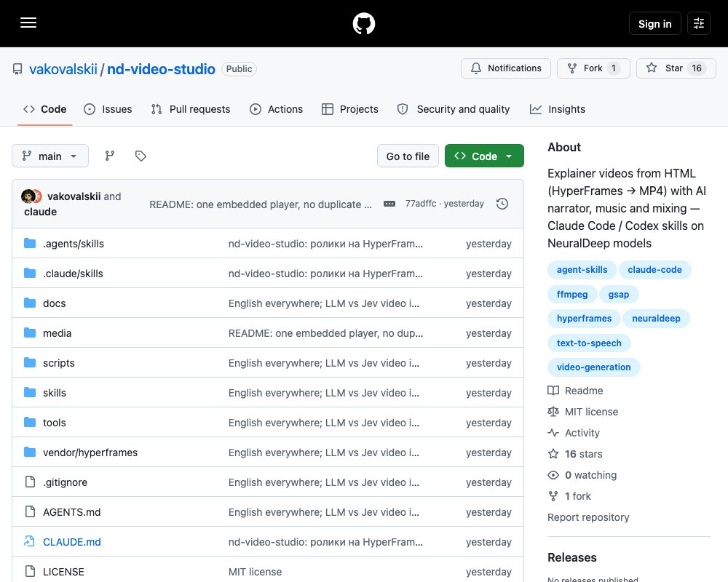Viewport: 728px width, 582px height.
Task: Expand the green Code dropdown
Action: (x=484, y=156)
